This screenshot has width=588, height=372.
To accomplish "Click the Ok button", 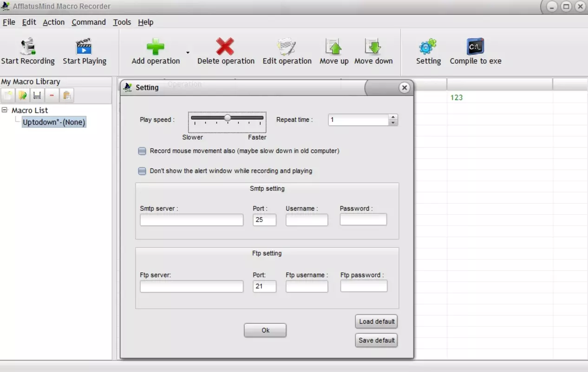I will (x=265, y=330).
